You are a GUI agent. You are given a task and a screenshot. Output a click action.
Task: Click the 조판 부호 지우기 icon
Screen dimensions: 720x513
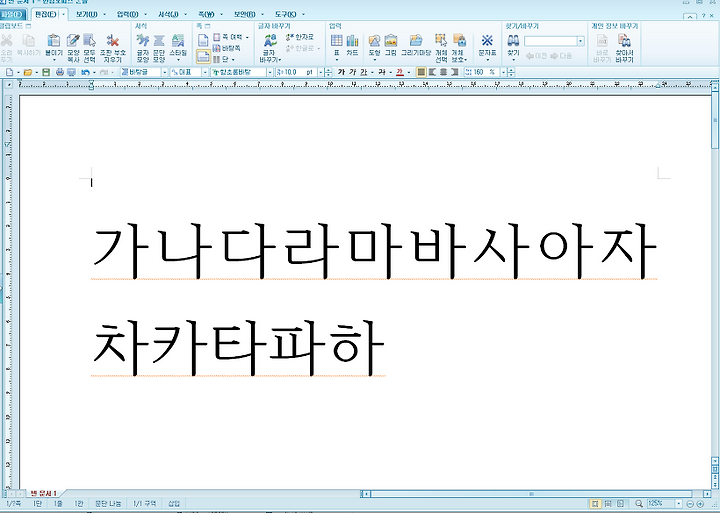coord(112,41)
